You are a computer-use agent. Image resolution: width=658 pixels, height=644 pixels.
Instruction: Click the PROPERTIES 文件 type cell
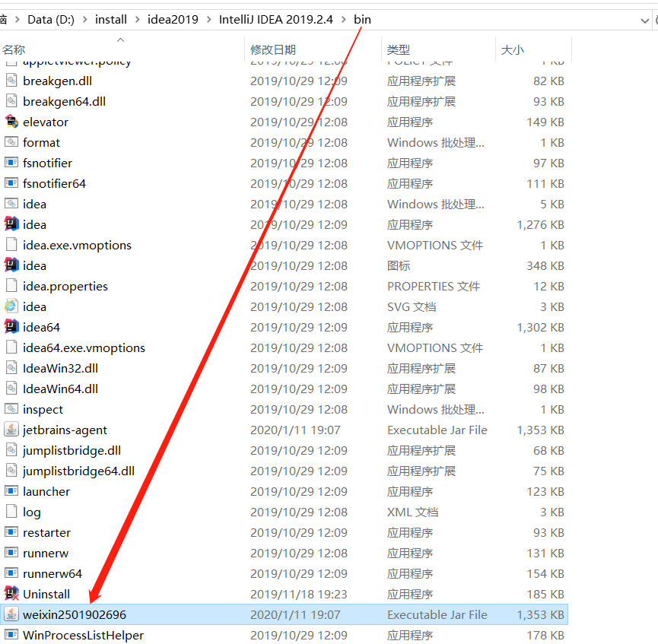[434, 286]
